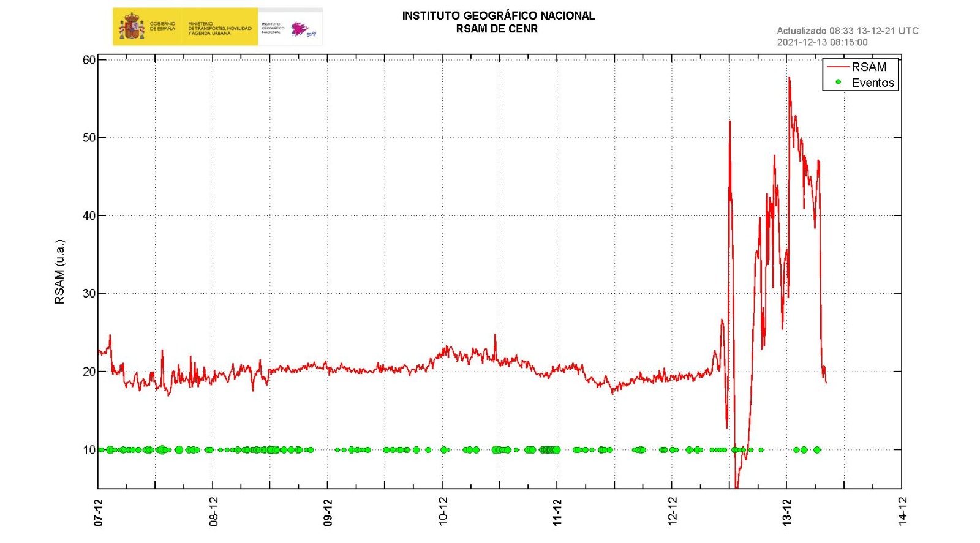Screen dimensions: 980x543
Task: Click the 14-12 x-axis date label
Action: tap(902, 512)
